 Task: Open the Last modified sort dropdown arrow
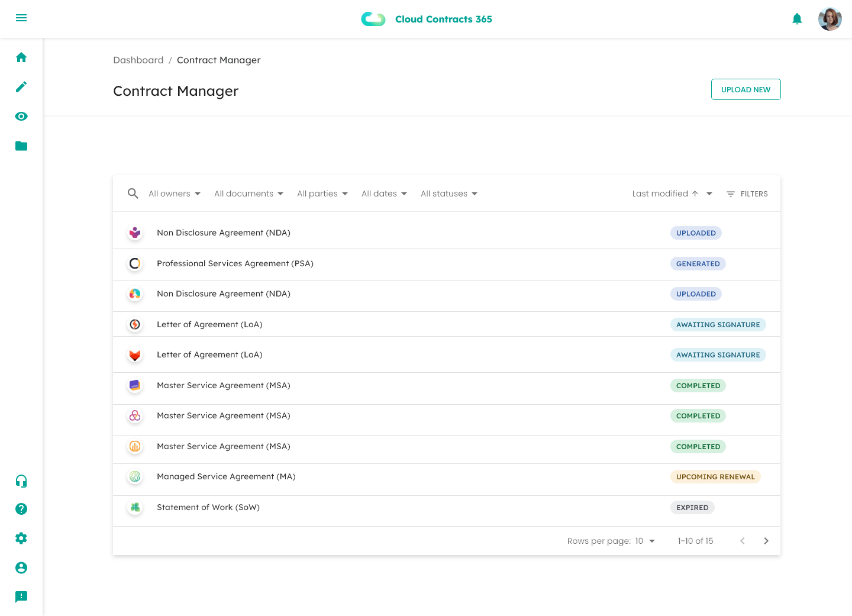709,193
